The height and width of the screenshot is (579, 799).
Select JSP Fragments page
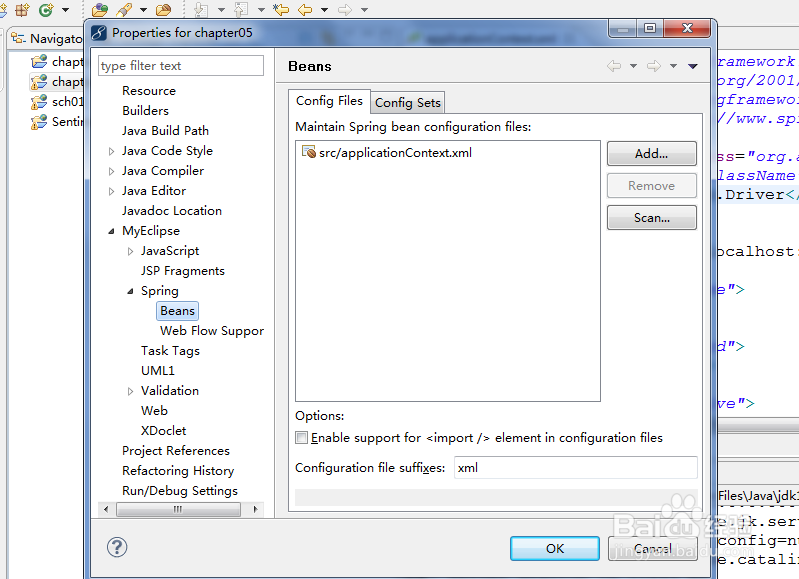[182, 271]
